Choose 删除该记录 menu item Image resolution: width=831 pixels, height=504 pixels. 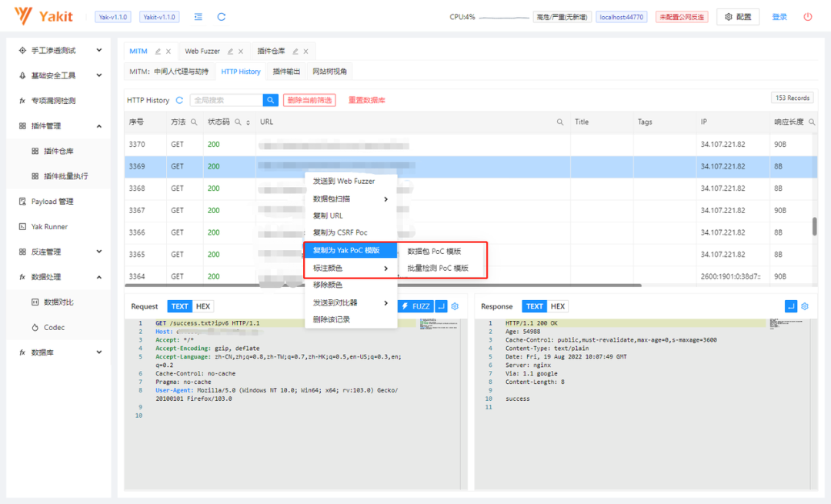coord(351,319)
